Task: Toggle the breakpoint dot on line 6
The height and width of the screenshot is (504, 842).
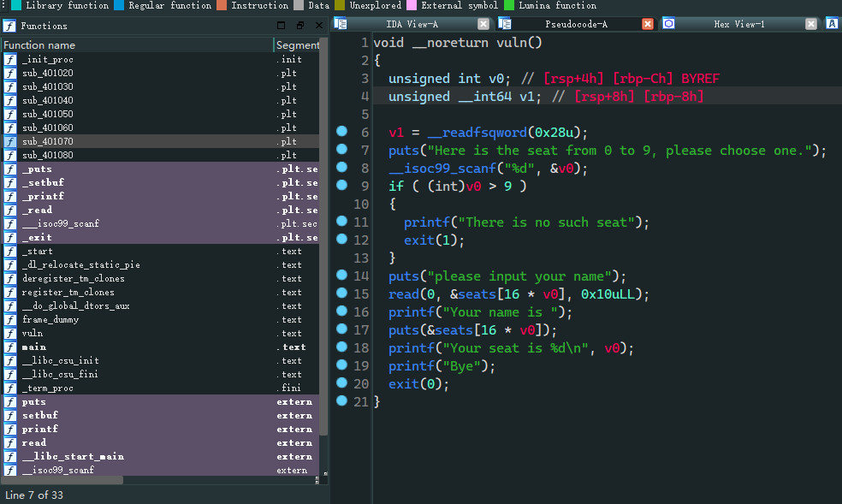Action: click(x=342, y=132)
